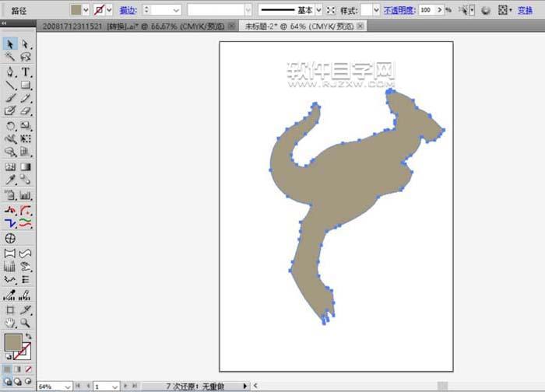
Task: Switch to 20081712311521 [转换].ai tab
Action: tap(134, 26)
